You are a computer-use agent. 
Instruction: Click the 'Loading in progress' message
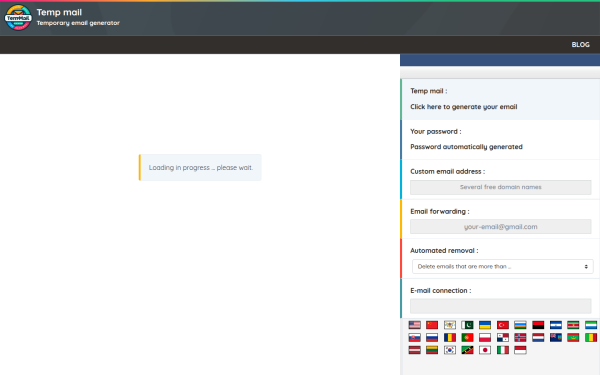201,168
